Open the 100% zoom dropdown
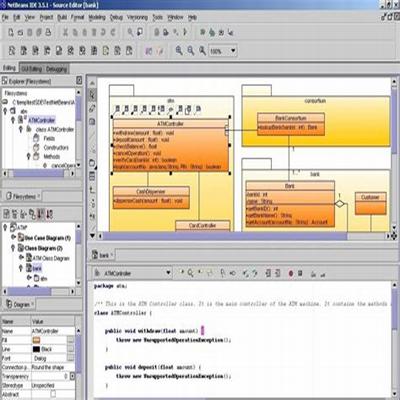The image size is (400, 400). 233,51
